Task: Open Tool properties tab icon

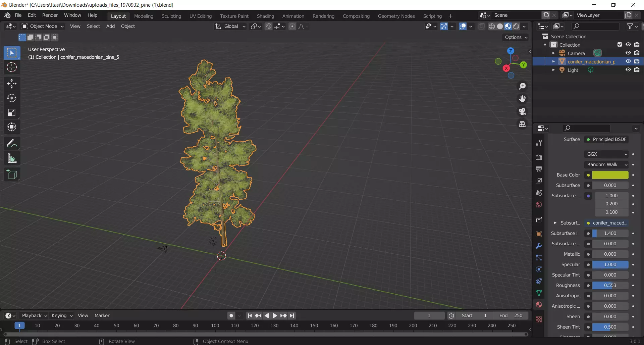Action: (x=539, y=143)
